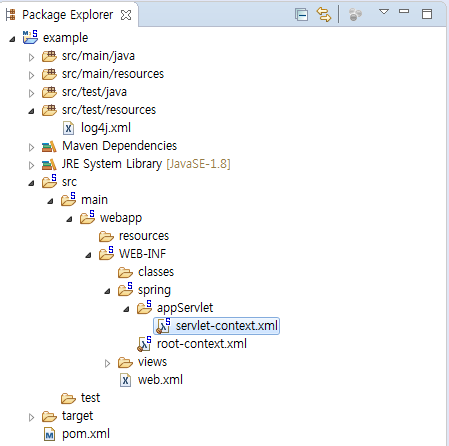This screenshot has width=449, height=446.
Task: Click the main folder icon
Action: (x=68, y=199)
